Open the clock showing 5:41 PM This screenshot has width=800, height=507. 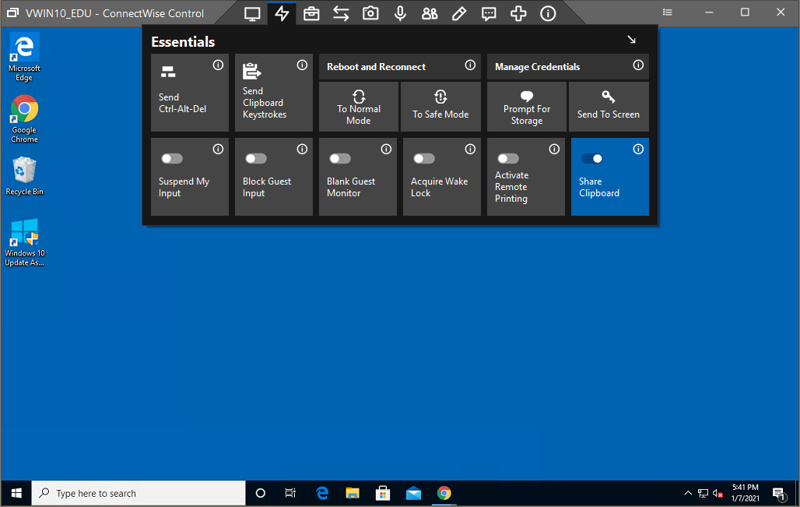pyautogui.click(x=745, y=493)
